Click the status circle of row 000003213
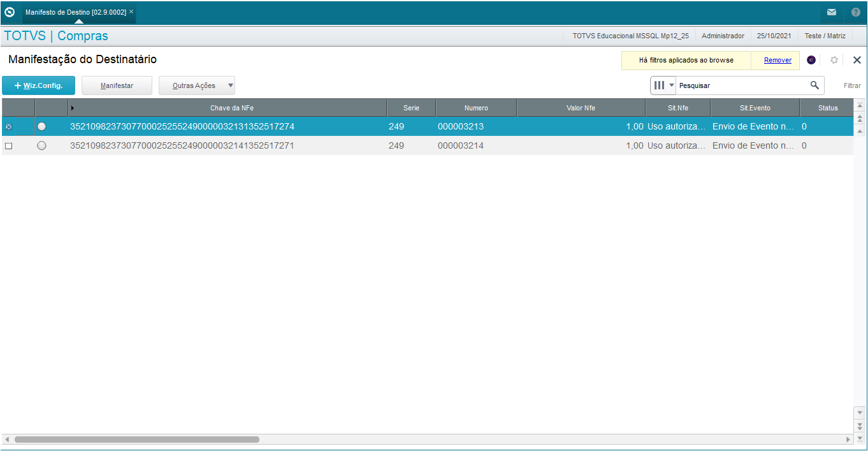 42,127
